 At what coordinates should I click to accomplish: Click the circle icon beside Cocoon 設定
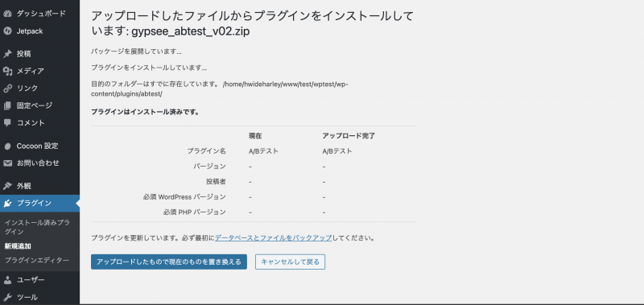pos(7,146)
